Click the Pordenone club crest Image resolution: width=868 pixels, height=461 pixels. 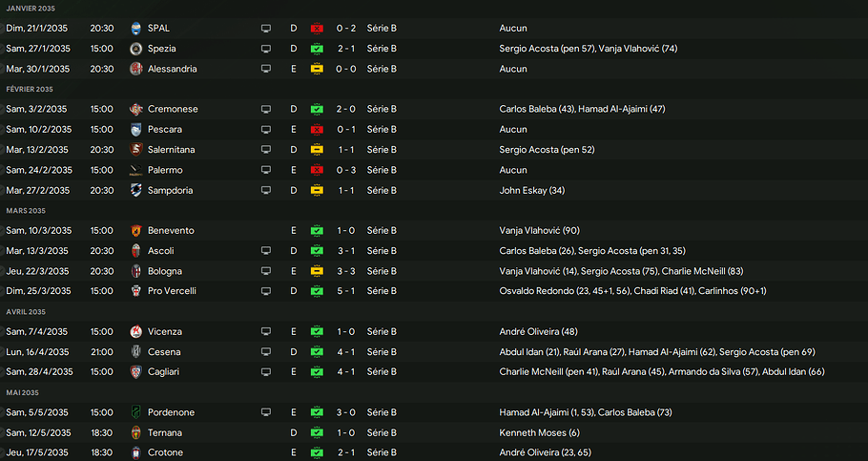click(x=135, y=412)
